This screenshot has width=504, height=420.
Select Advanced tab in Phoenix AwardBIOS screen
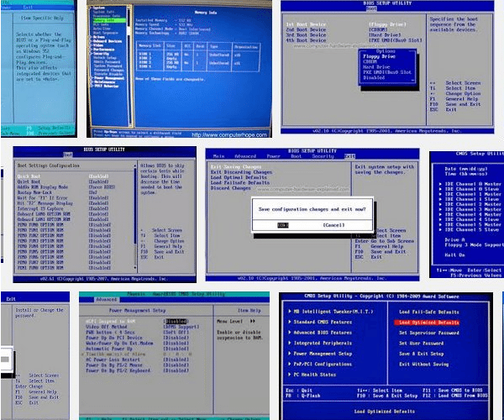click(107, 300)
